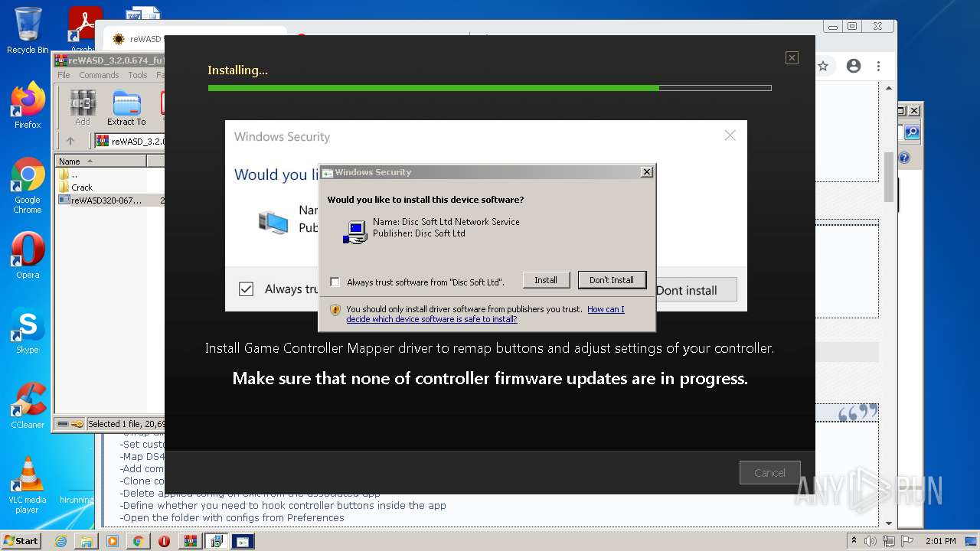The image size is (980, 551).
Task: Open the Chrome profile avatar icon
Action: pos(854,66)
